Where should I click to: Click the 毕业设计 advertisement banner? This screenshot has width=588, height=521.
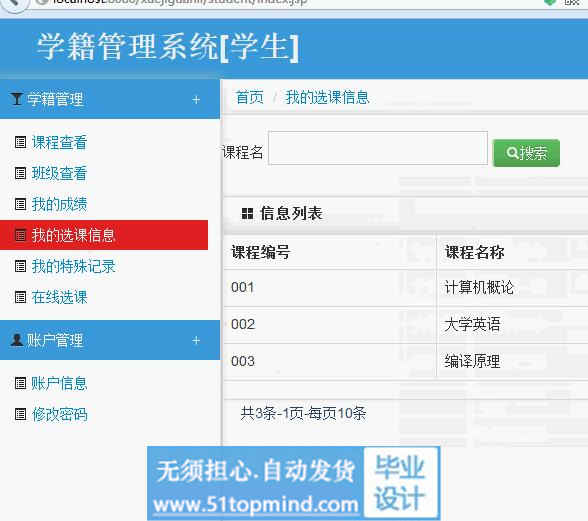point(293,483)
